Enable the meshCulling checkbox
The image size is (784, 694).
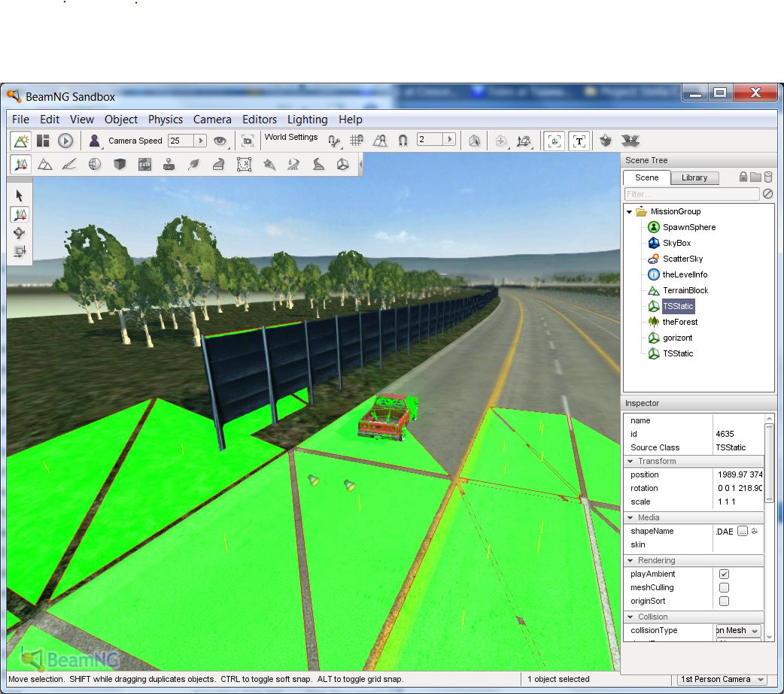(724, 587)
